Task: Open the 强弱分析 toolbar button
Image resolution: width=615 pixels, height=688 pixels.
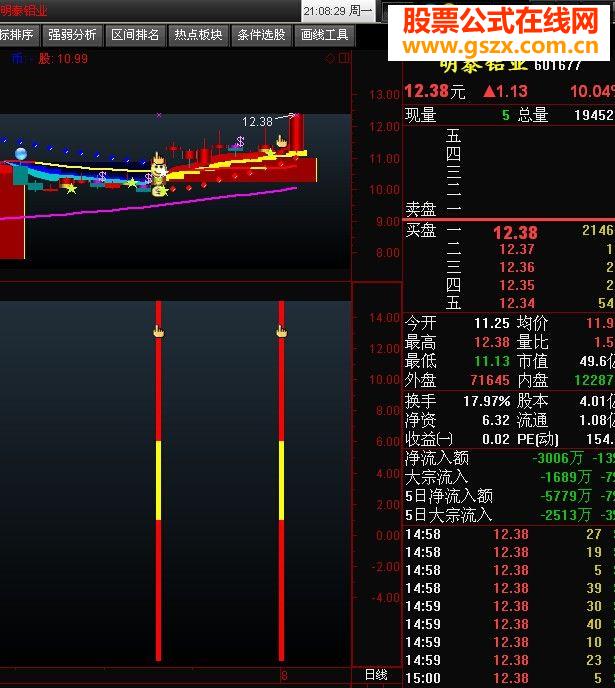Action: point(72,35)
